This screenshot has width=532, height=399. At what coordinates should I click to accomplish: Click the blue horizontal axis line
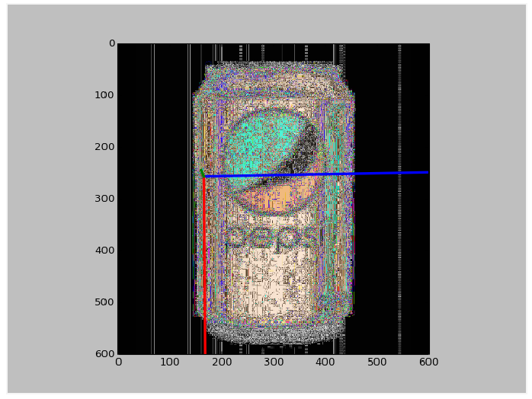pos(316,174)
